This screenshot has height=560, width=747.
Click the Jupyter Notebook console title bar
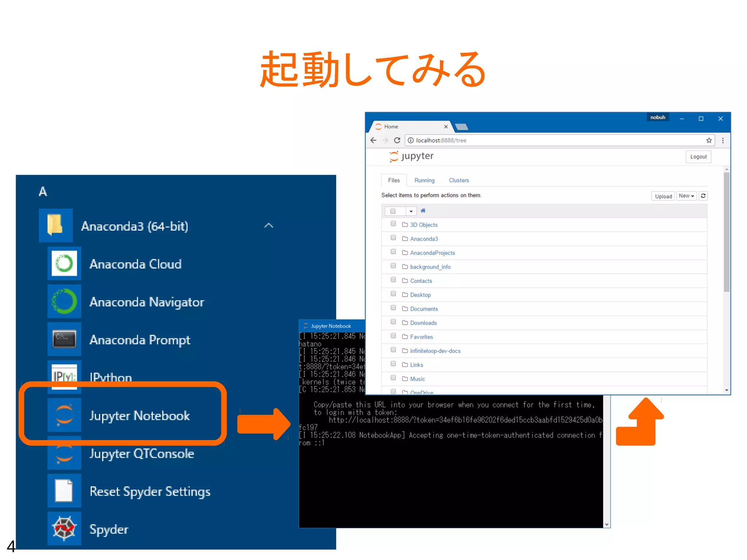332,326
